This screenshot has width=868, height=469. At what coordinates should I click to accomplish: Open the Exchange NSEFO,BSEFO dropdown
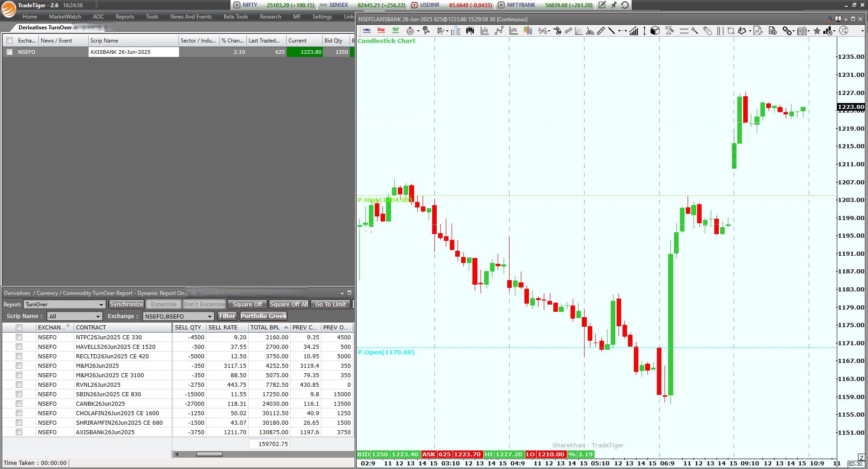pos(178,316)
